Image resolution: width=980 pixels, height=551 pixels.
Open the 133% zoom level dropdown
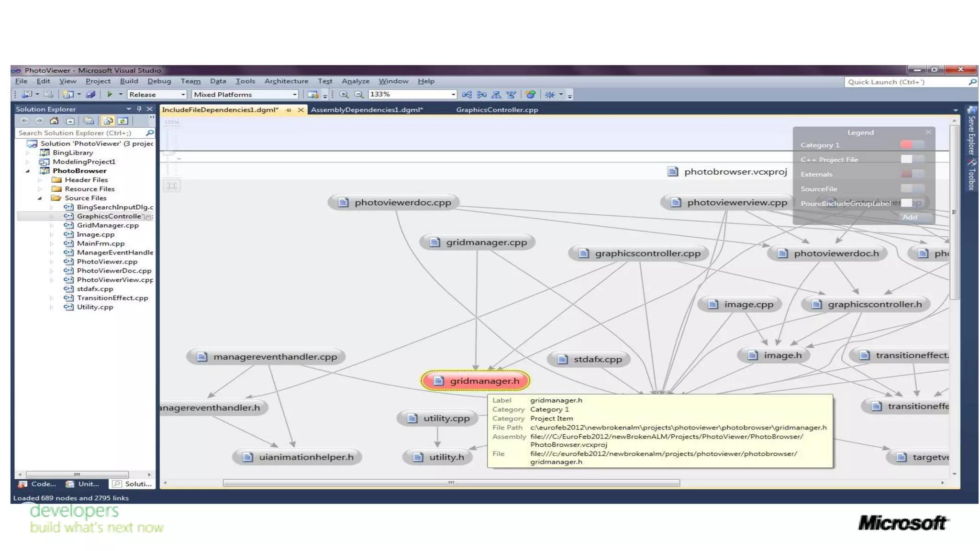click(x=453, y=95)
